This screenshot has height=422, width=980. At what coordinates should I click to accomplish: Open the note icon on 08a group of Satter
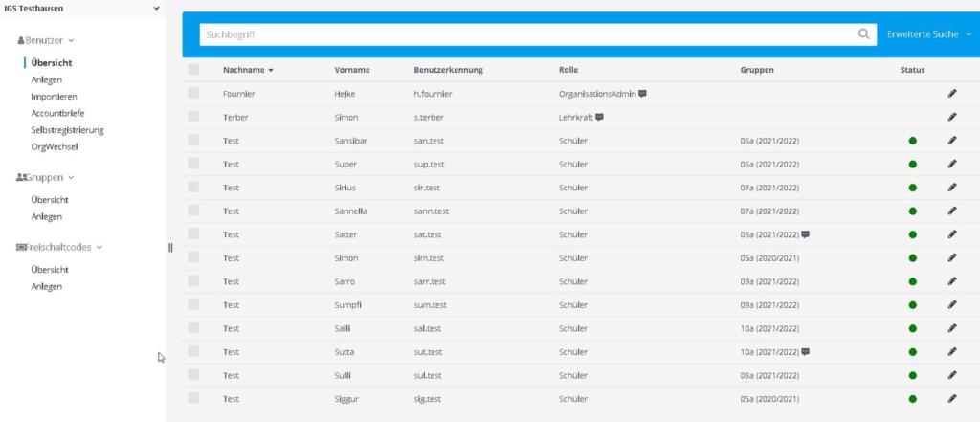click(806, 234)
